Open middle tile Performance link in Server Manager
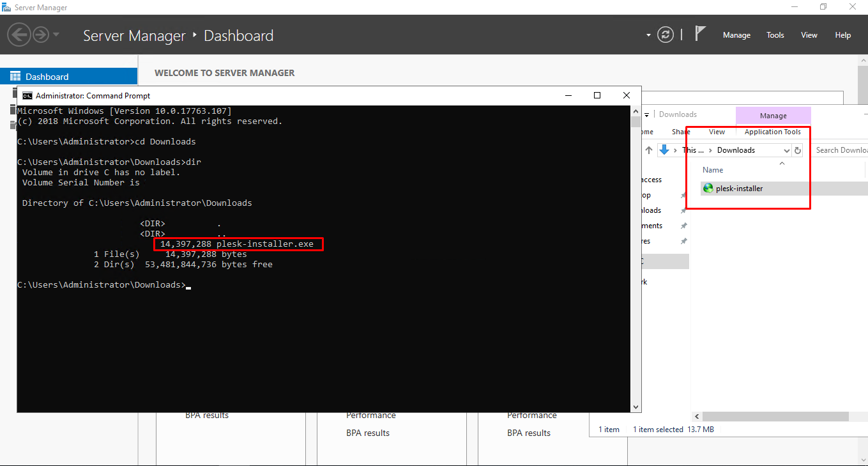 tap(371, 415)
